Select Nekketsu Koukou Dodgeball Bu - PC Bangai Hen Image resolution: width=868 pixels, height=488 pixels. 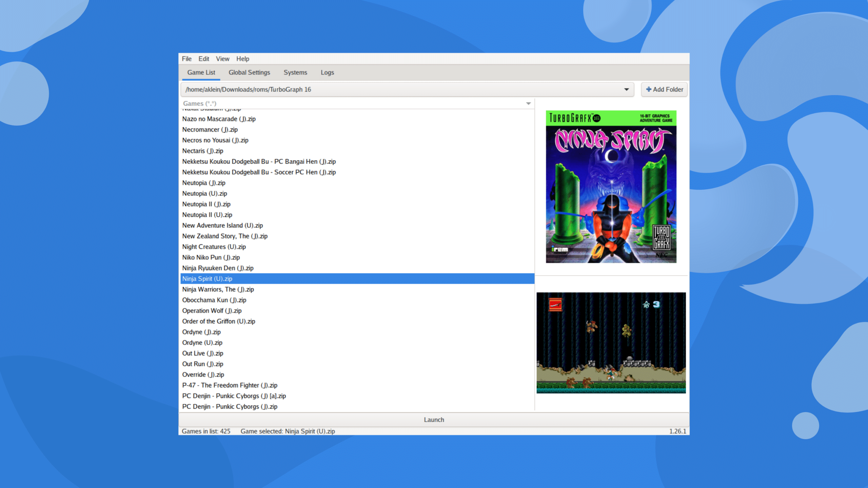pos(357,162)
